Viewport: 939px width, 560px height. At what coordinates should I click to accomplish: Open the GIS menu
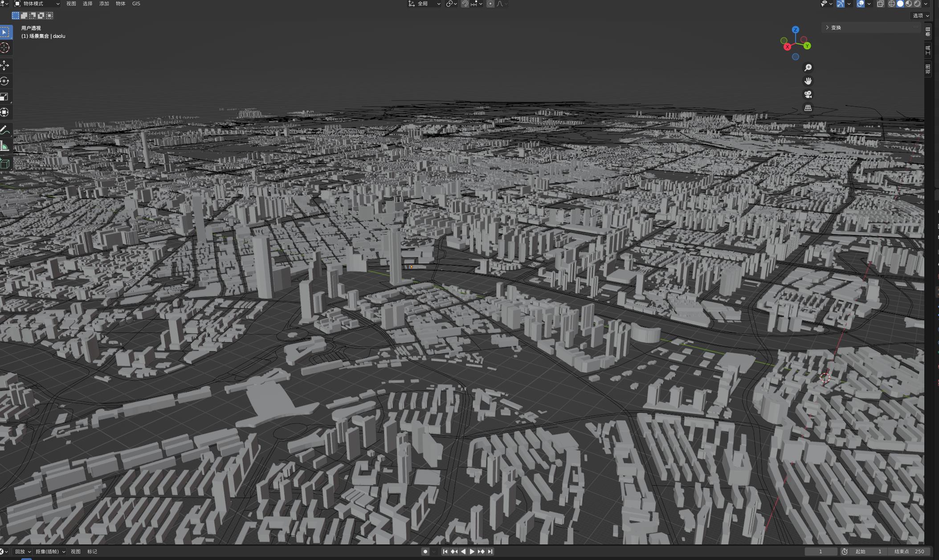point(136,4)
